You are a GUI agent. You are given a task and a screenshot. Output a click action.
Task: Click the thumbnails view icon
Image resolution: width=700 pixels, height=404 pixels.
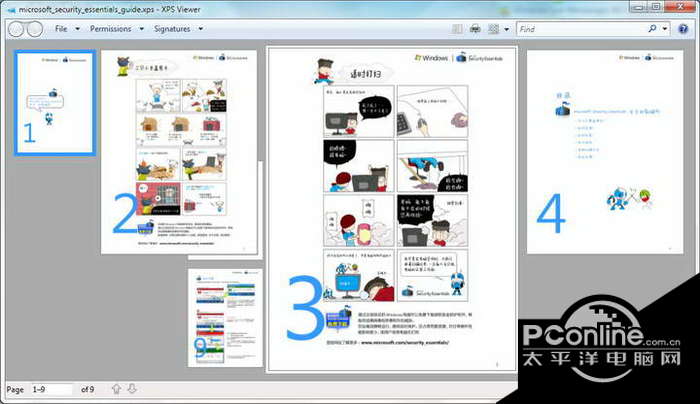[x=493, y=29]
